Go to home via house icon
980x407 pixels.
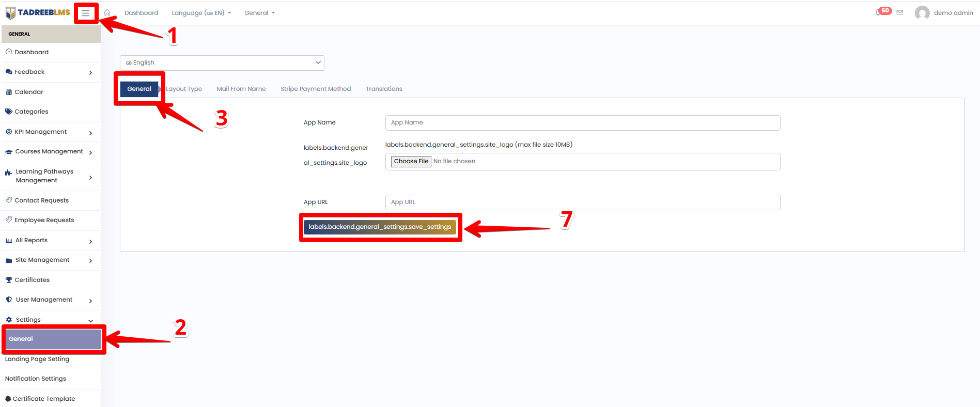[107, 12]
